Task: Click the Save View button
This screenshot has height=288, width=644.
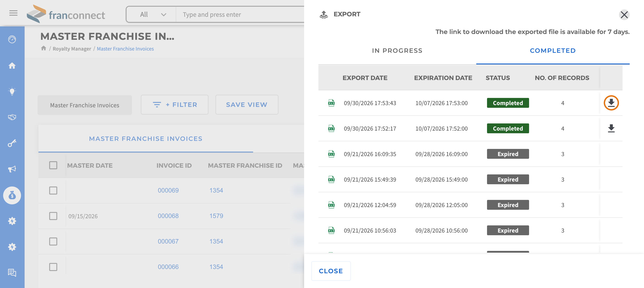Action: coord(247,105)
